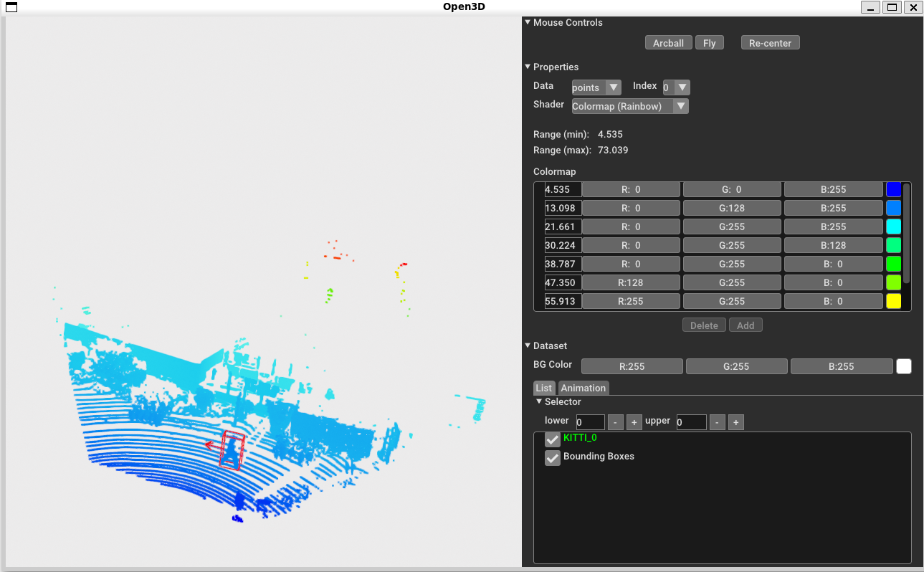Switch to Fly mouse mode
The image size is (924, 572).
pos(709,43)
